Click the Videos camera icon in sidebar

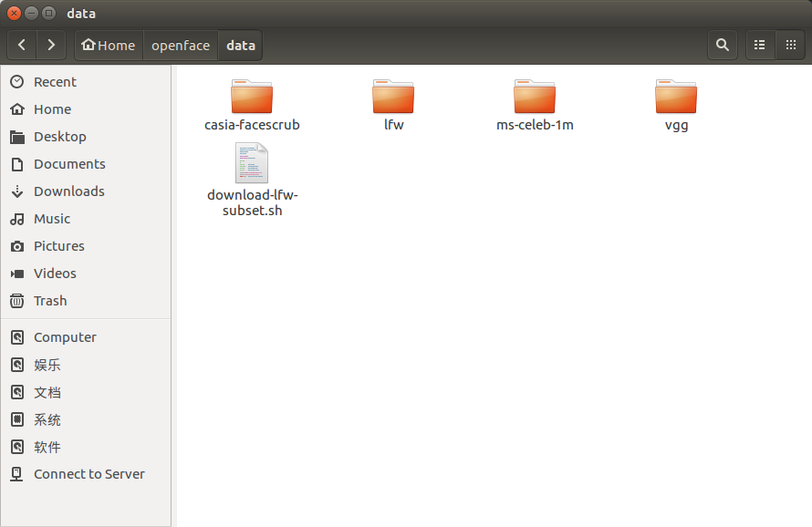[x=17, y=274]
